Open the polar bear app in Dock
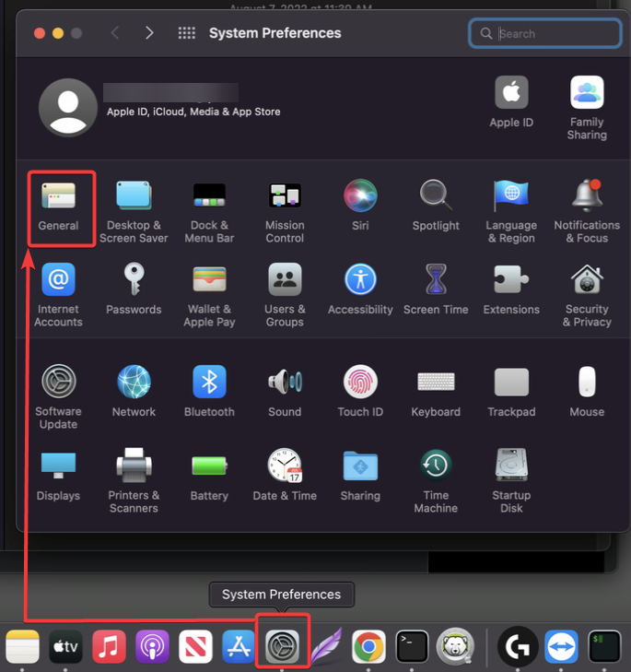 click(x=455, y=646)
